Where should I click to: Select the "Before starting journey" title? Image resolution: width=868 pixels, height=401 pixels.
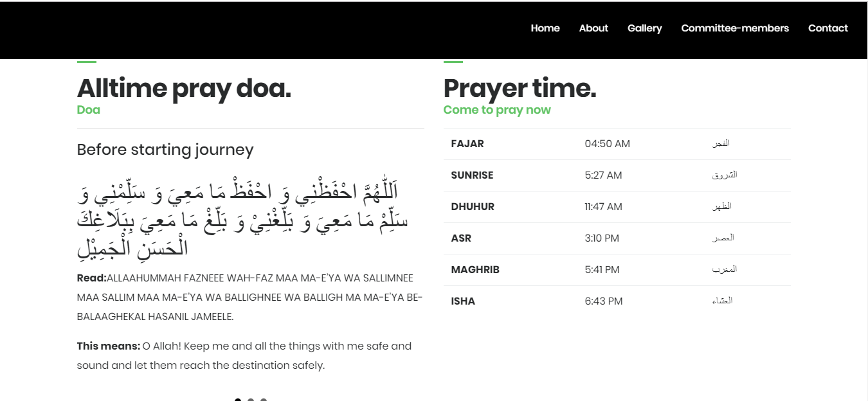(x=165, y=150)
